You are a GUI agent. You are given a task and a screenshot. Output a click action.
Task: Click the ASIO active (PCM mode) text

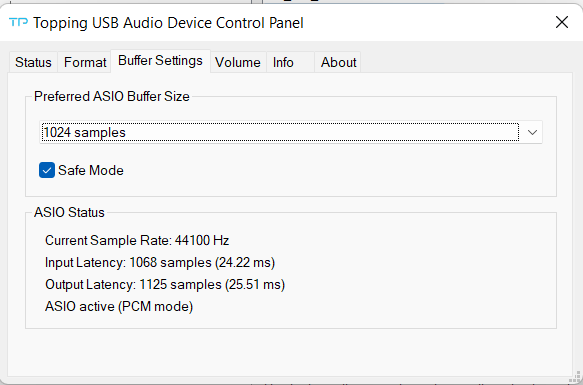tap(119, 306)
